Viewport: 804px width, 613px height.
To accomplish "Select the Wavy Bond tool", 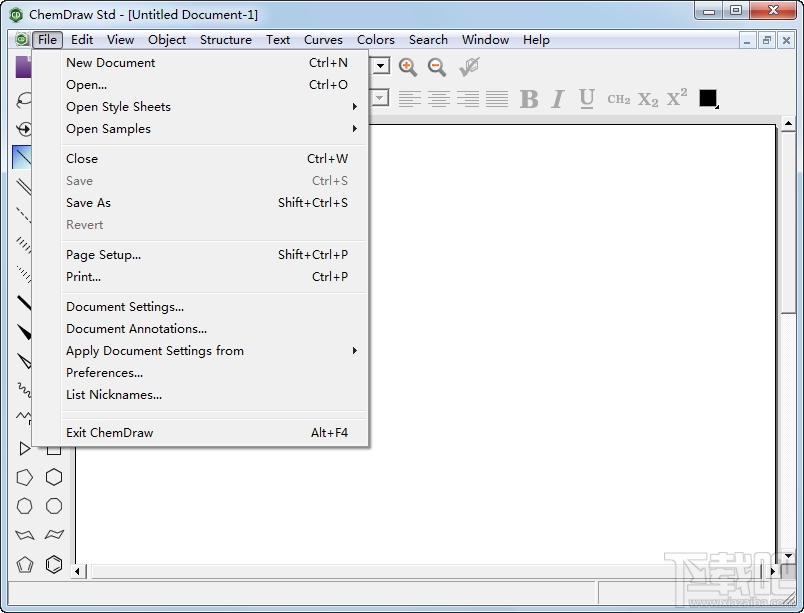I will click(x=24, y=390).
